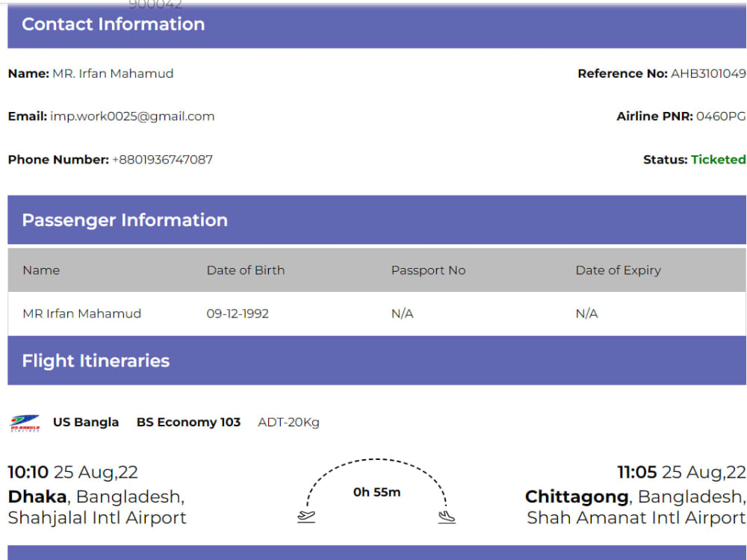
Task: Click the Phone Number label
Action: (x=58, y=160)
